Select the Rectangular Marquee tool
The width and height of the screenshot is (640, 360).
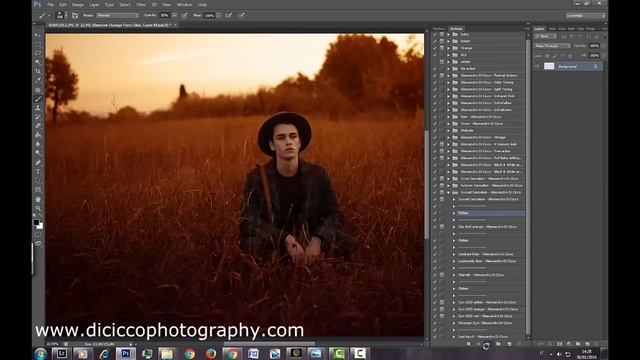38,44
